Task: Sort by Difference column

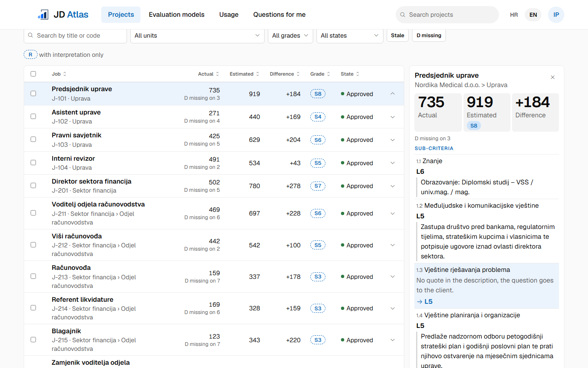Action: pos(285,74)
